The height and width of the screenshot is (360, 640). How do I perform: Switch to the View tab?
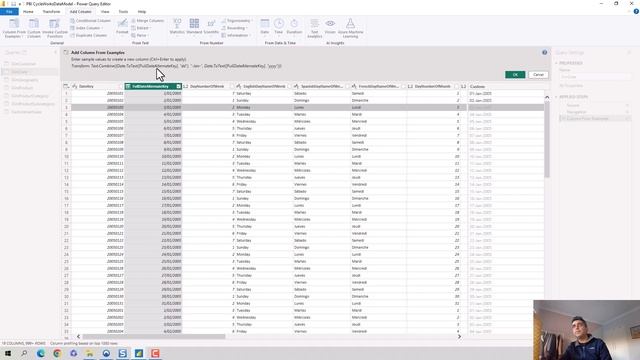[105, 11]
